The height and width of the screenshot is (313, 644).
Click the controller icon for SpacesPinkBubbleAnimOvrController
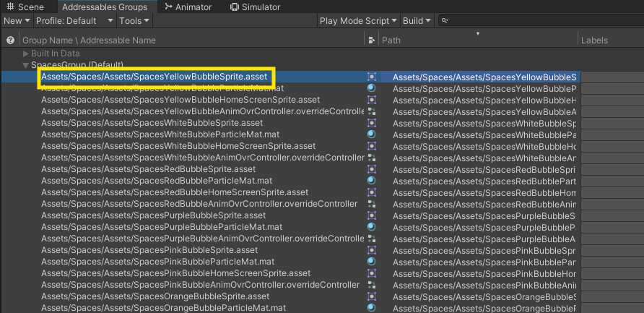click(372, 285)
